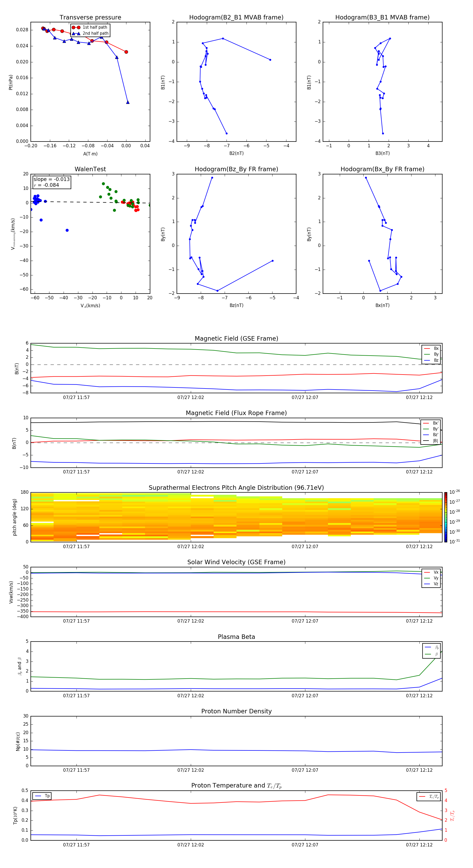Click Bx legend entry in GSE field panel
473x868 pixels.
coord(431,349)
